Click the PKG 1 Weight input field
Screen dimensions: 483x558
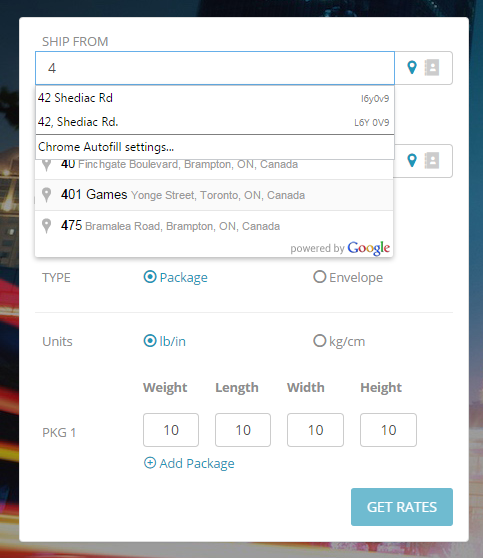tap(171, 430)
